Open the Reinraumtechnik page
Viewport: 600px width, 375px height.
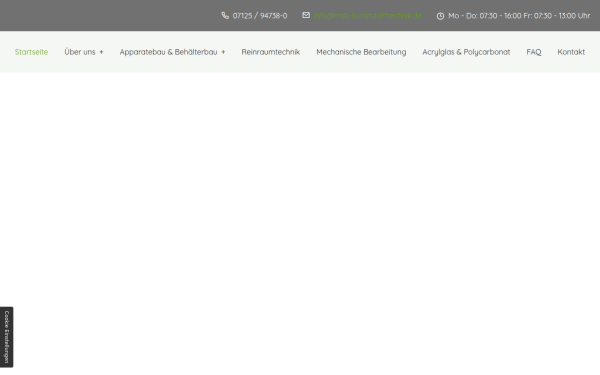click(x=271, y=52)
